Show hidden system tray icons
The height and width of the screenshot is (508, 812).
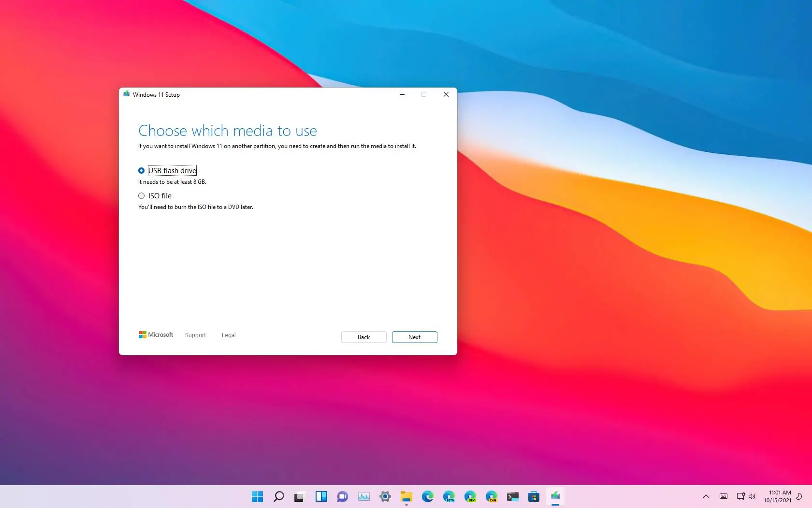(706, 496)
